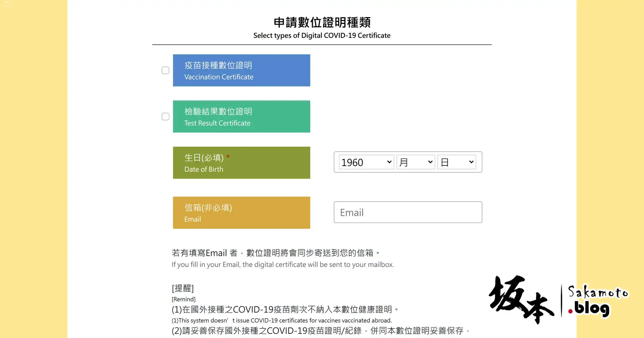The height and width of the screenshot is (338, 644).
Task: Focus the Email input field
Action: 408,212
